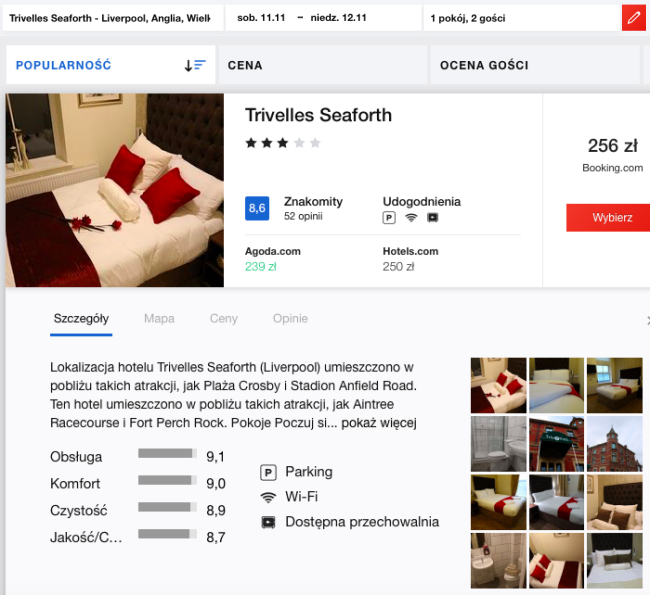Open the Ceny tab

pos(223,319)
